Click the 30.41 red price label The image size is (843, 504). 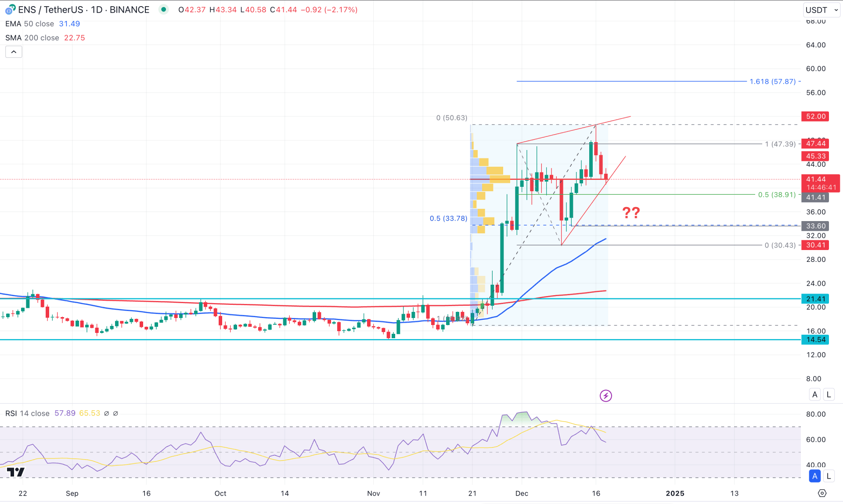[815, 245]
